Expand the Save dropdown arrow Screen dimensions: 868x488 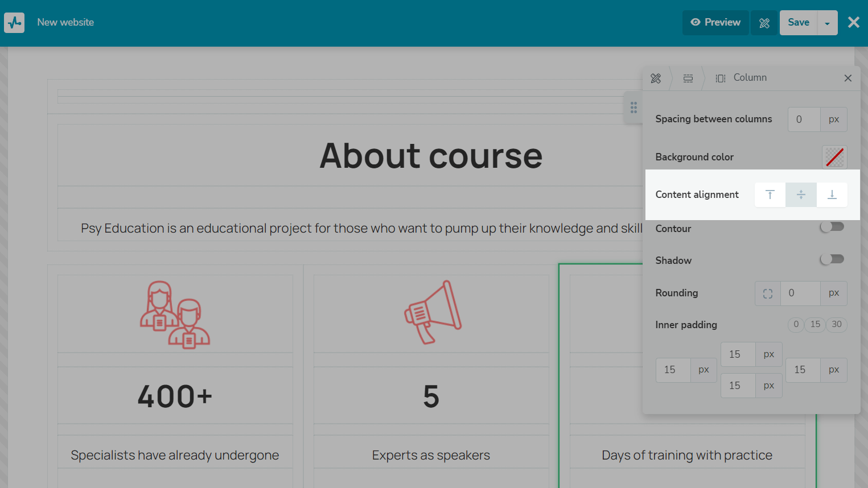pos(827,23)
